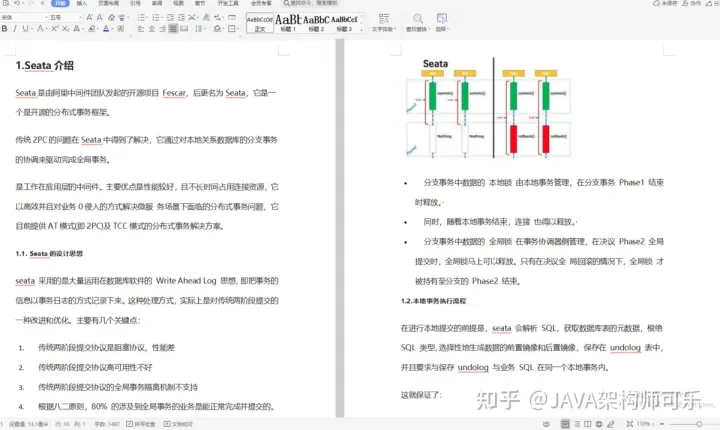Click the Undo arrow icon
Image resolution: width=720 pixels, height=430 pixels.
click(x=17, y=3)
